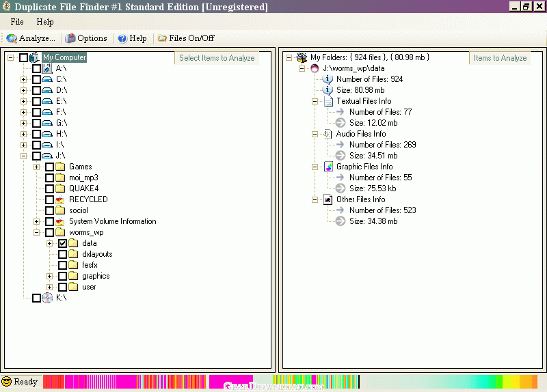The height and width of the screenshot is (392, 547).
Task: Click the smiley status icon next to Ready
Action: click(6, 382)
